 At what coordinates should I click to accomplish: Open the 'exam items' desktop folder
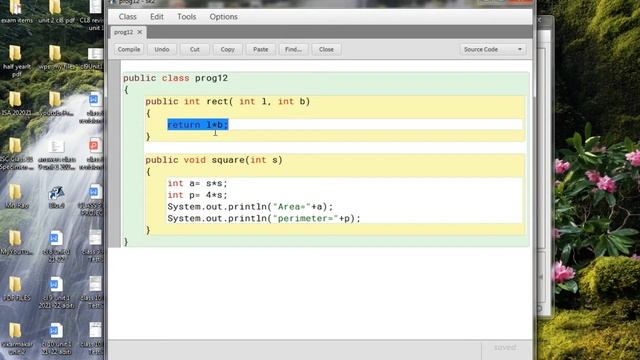point(15,7)
